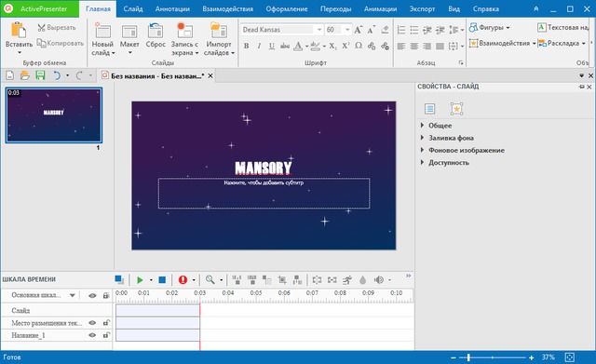Click Copy (Копировать) in the clipboard group

click(60, 44)
